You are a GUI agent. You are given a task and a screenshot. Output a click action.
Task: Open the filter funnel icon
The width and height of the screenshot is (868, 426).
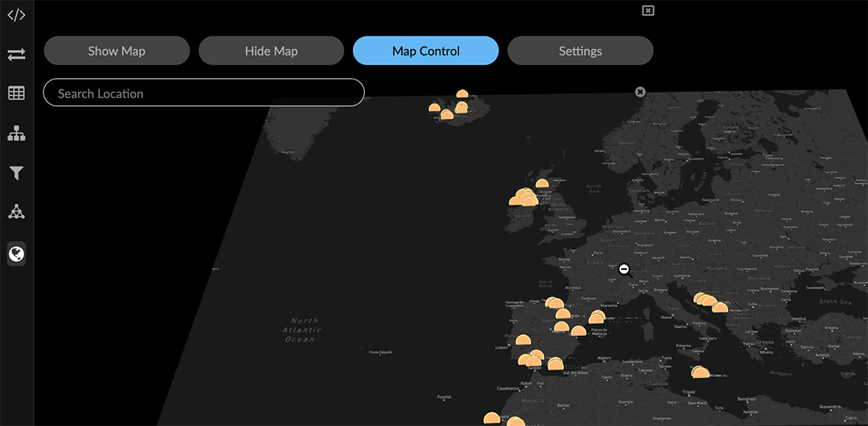click(16, 173)
